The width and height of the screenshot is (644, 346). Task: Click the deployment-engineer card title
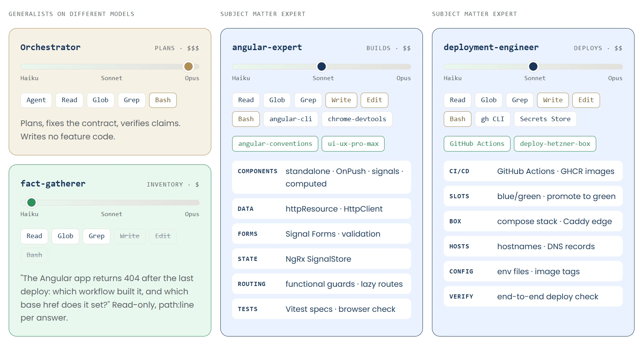pyautogui.click(x=491, y=47)
